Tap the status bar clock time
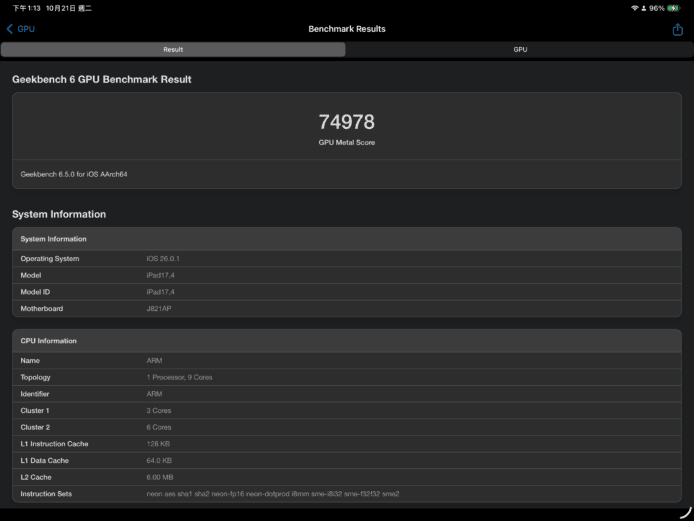Image resolution: width=694 pixels, height=521 pixels. [21, 8]
